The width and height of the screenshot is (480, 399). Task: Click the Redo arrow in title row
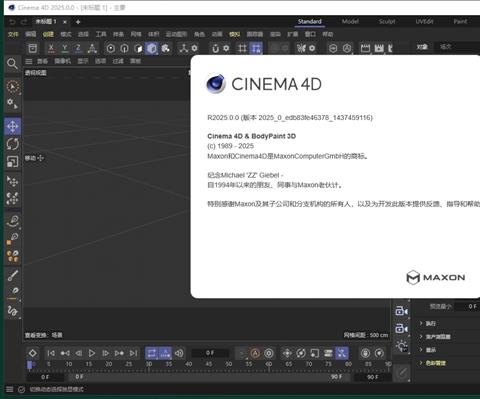[24, 22]
